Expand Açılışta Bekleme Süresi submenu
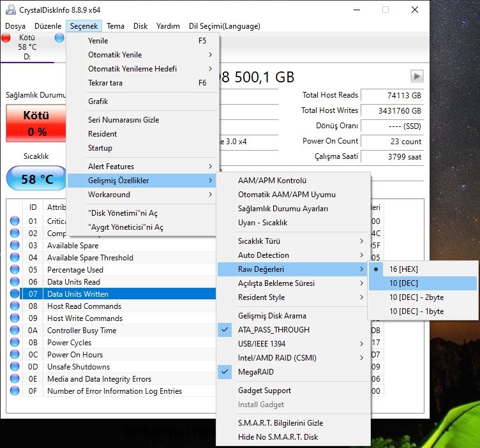 coord(292,283)
